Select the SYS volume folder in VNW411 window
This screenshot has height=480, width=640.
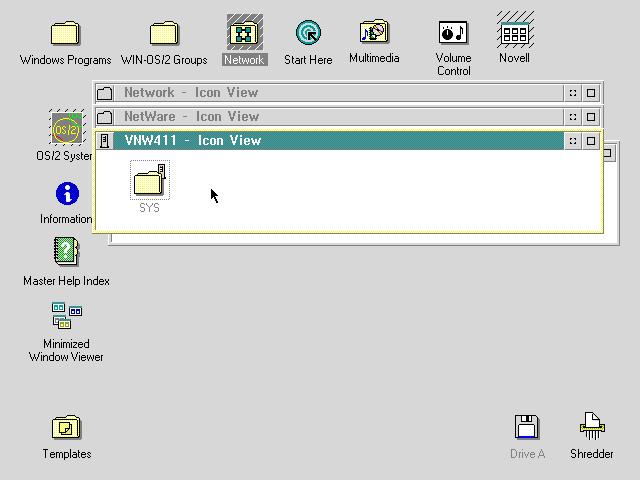(x=150, y=180)
